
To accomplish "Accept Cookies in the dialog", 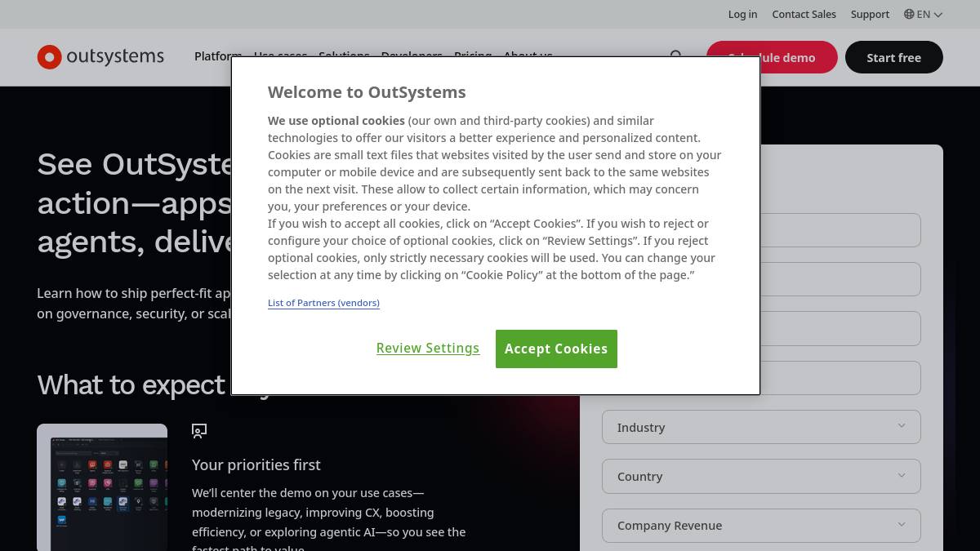I will [x=556, y=349].
